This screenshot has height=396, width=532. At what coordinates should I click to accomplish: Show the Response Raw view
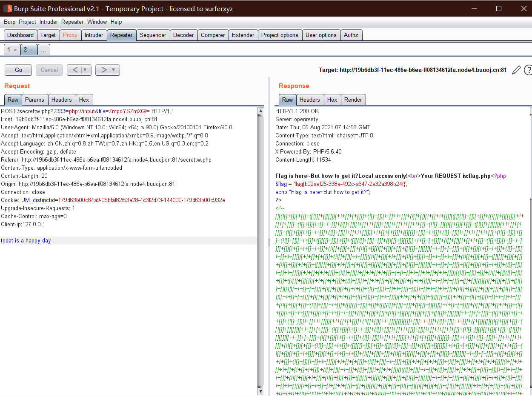288,100
